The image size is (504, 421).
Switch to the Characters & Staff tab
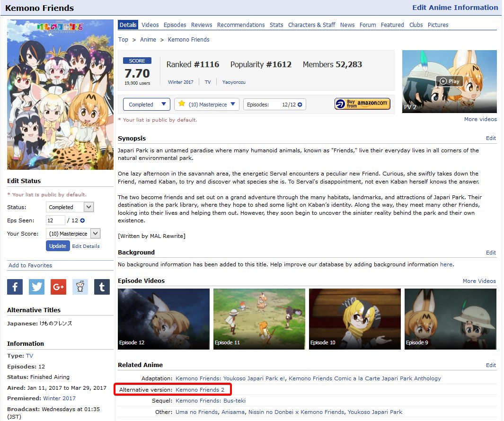pyautogui.click(x=311, y=25)
